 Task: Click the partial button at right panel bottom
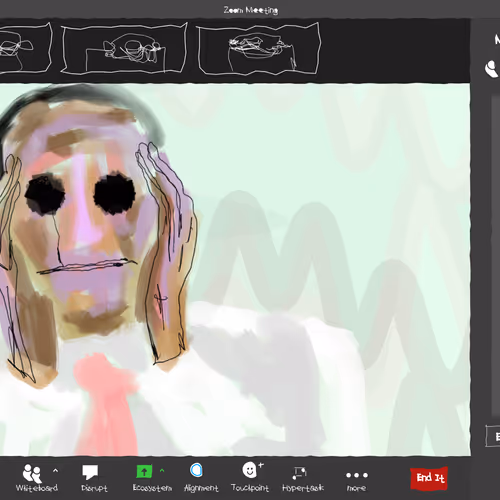pos(493,436)
